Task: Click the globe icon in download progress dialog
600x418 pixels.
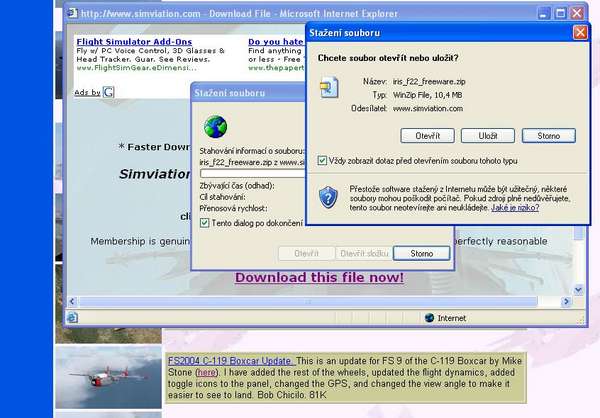Action: (x=215, y=127)
